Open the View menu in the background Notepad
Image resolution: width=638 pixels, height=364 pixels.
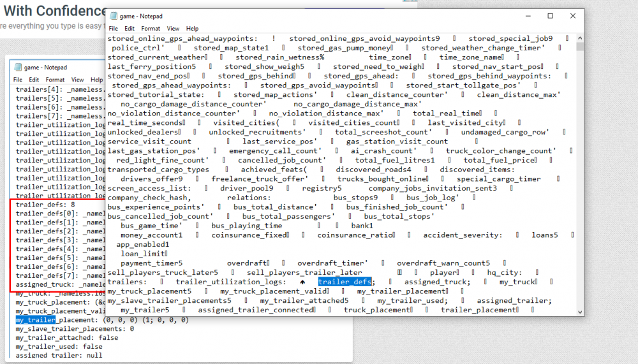click(77, 80)
